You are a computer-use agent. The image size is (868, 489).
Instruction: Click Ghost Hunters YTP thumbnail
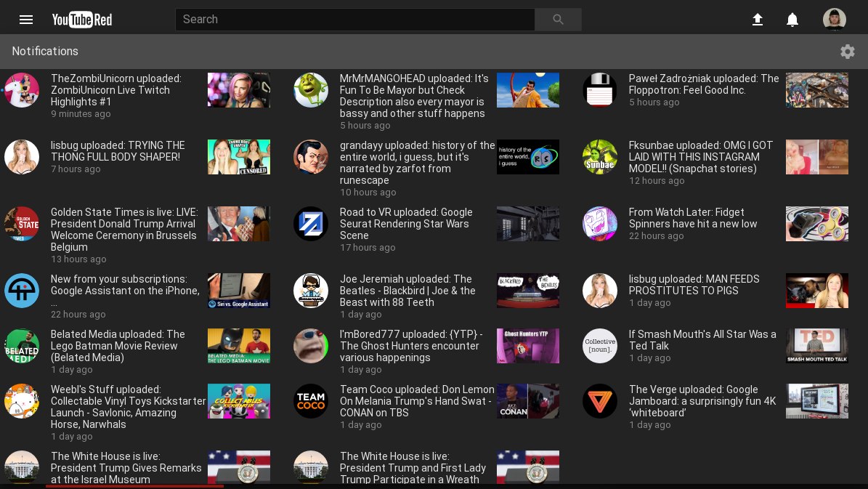pos(527,346)
